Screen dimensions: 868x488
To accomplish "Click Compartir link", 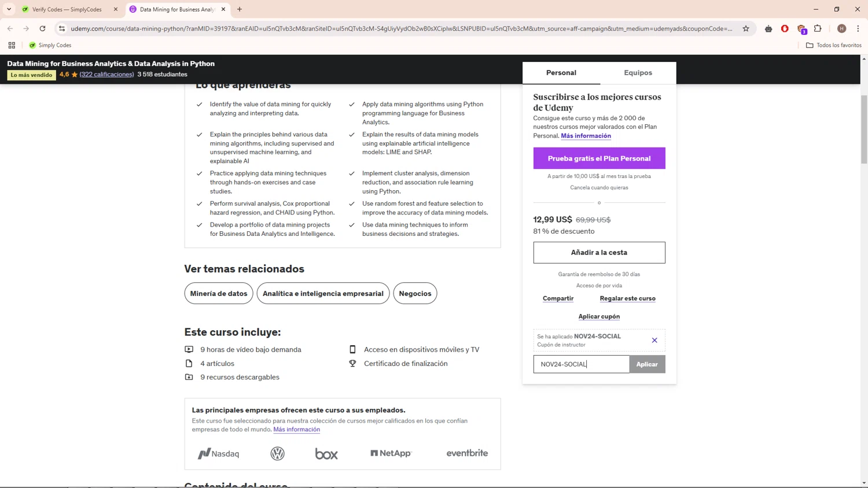I will coord(558,298).
